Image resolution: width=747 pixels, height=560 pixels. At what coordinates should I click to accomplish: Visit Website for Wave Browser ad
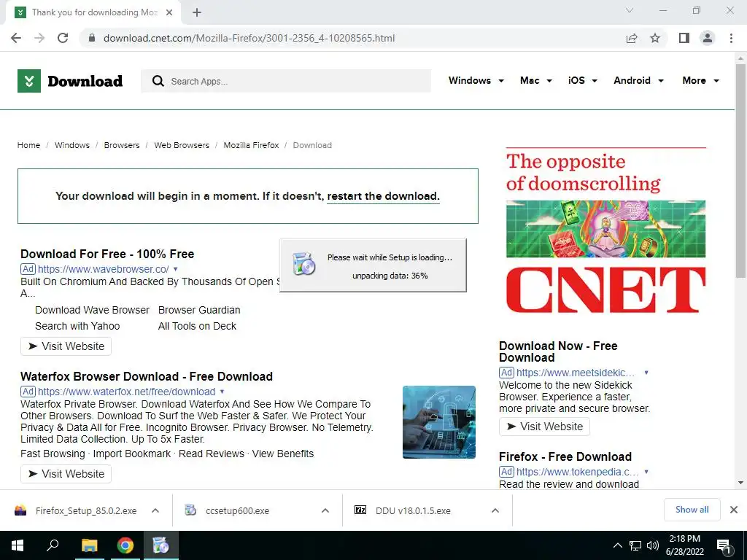(x=66, y=346)
